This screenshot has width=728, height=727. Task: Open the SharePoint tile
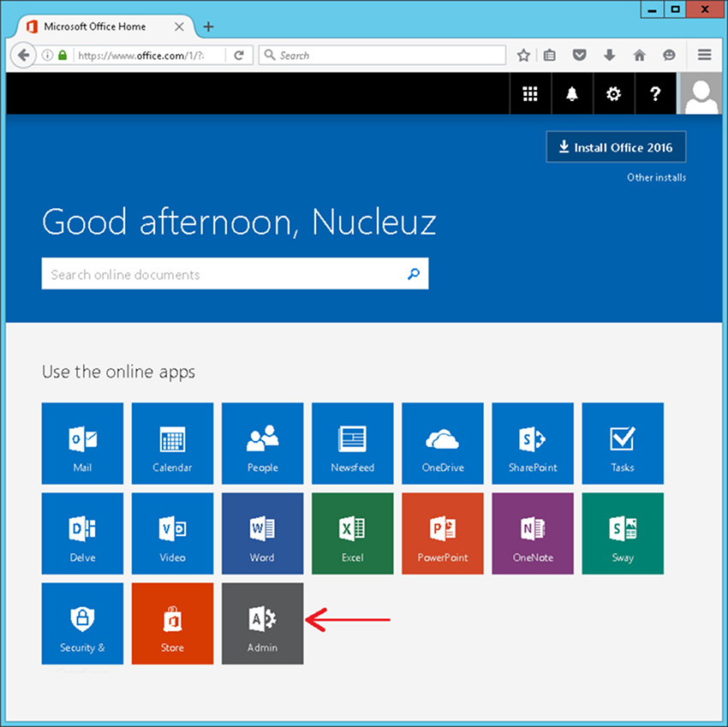533,444
